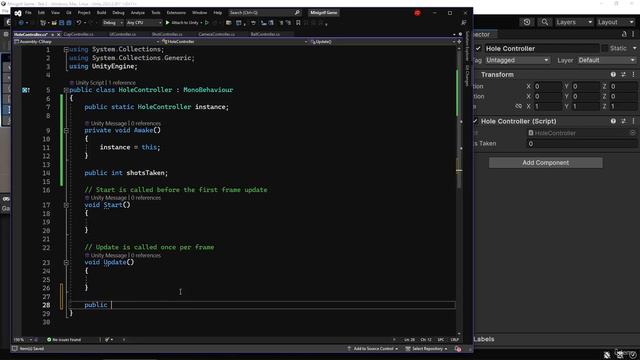The width and height of the screenshot is (640, 360).
Task: Toggle pin on HoleController.cs tab
Action: coord(53,35)
